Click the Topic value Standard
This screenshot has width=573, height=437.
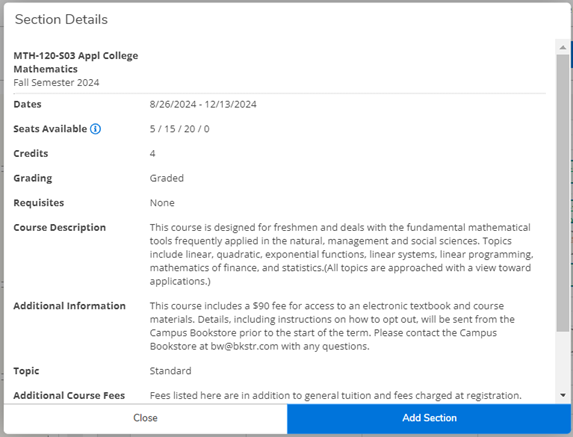170,371
